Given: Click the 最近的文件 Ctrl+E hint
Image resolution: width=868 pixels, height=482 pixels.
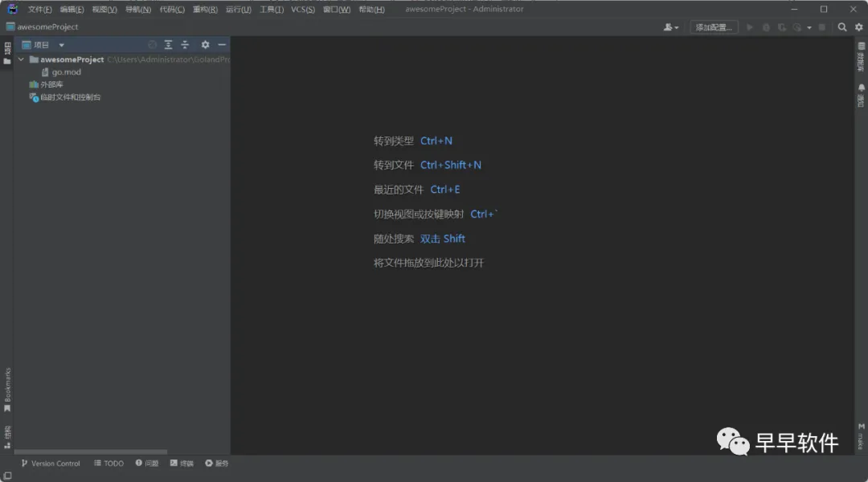Looking at the screenshot, I should point(417,190).
